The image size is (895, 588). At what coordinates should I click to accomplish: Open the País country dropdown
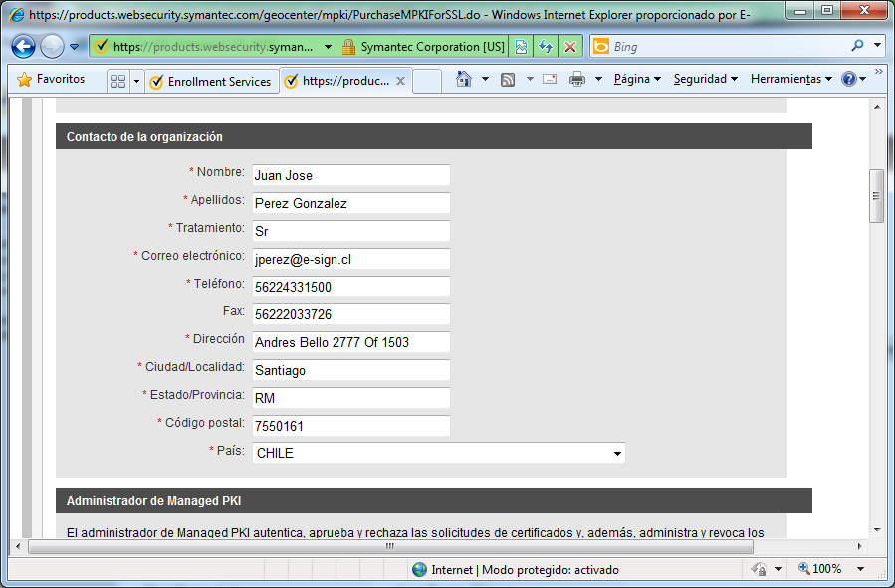click(439, 453)
